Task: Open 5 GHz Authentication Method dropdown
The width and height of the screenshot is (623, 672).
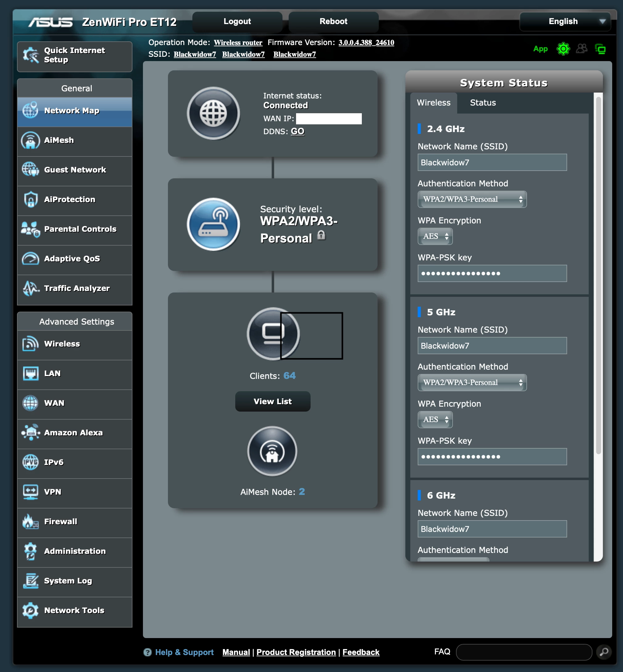Action: pos(472,383)
